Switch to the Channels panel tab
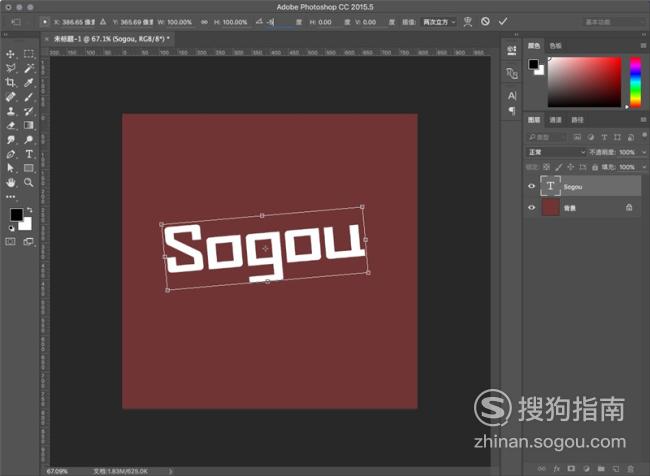650x476 pixels. click(x=555, y=120)
